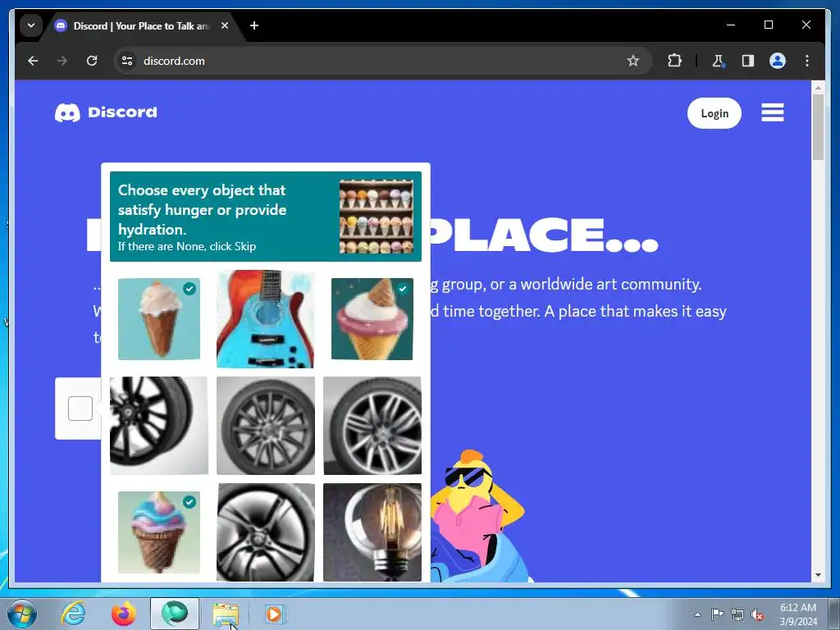Go back to the previous page
This screenshot has width=840, height=630.
33,61
